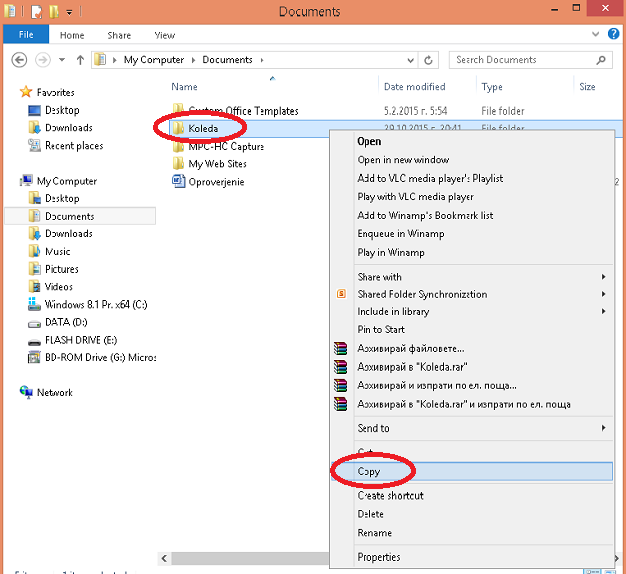Open the View ribbon tab
The image size is (626, 574).
[x=165, y=35]
